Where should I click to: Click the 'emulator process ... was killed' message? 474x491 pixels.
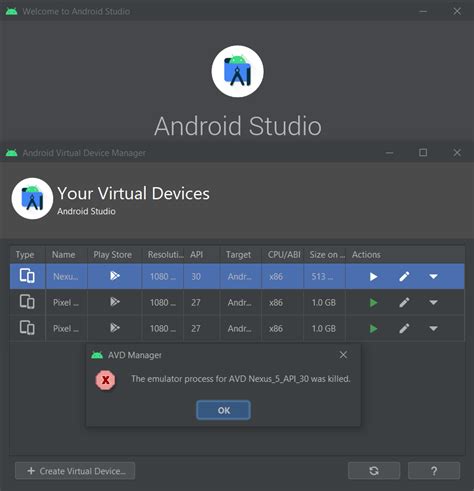point(240,379)
